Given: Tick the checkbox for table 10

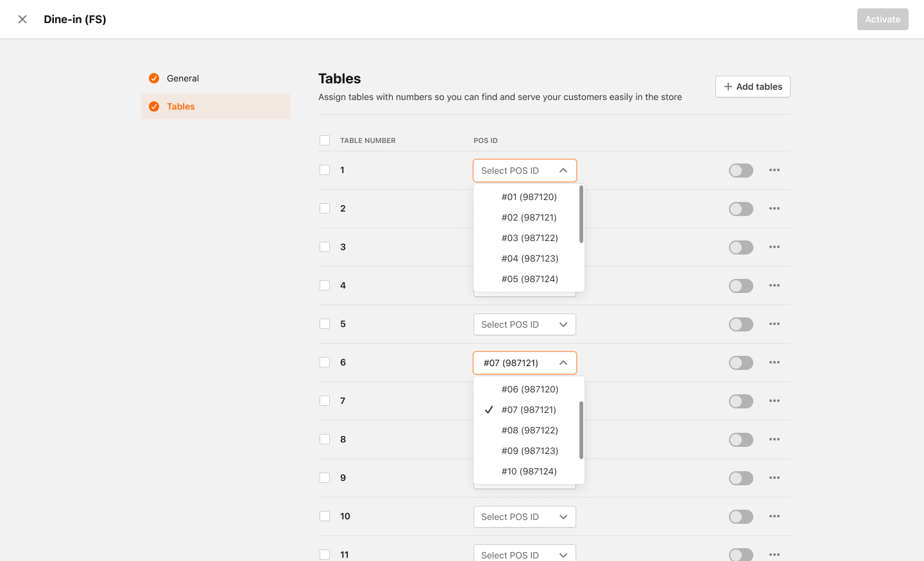Looking at the screenshot, I should pos(325,516).
